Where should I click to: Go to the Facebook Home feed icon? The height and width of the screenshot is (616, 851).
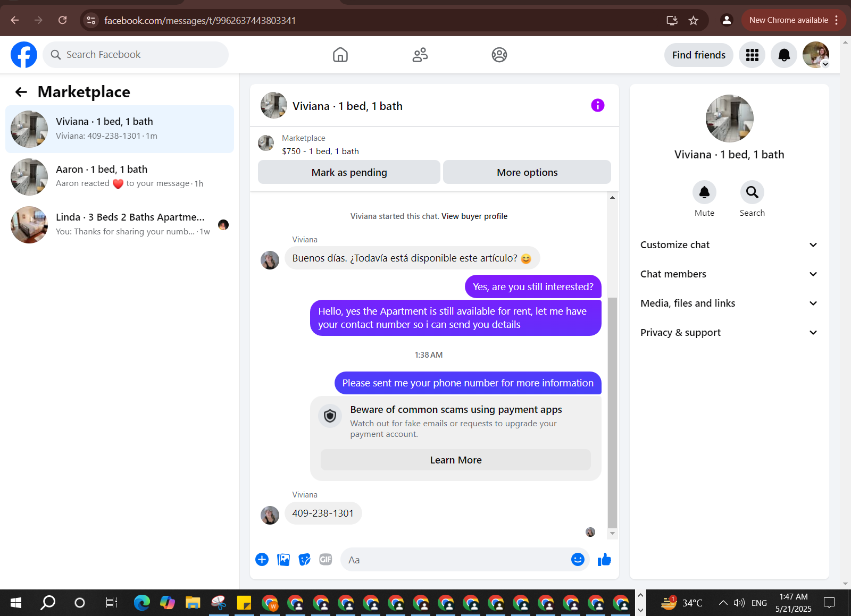(340, 55)
